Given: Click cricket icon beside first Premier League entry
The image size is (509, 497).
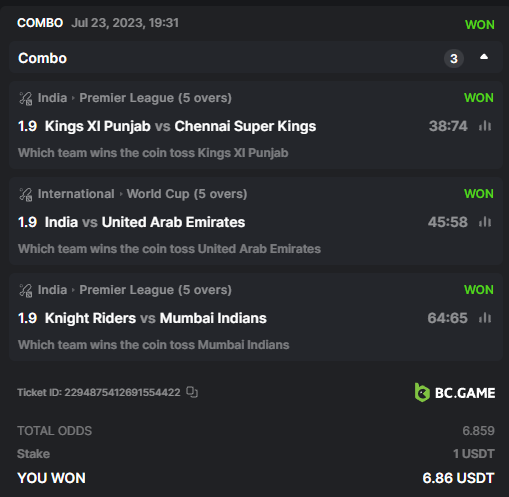Looking at the screenshot, I should (26, 98).
